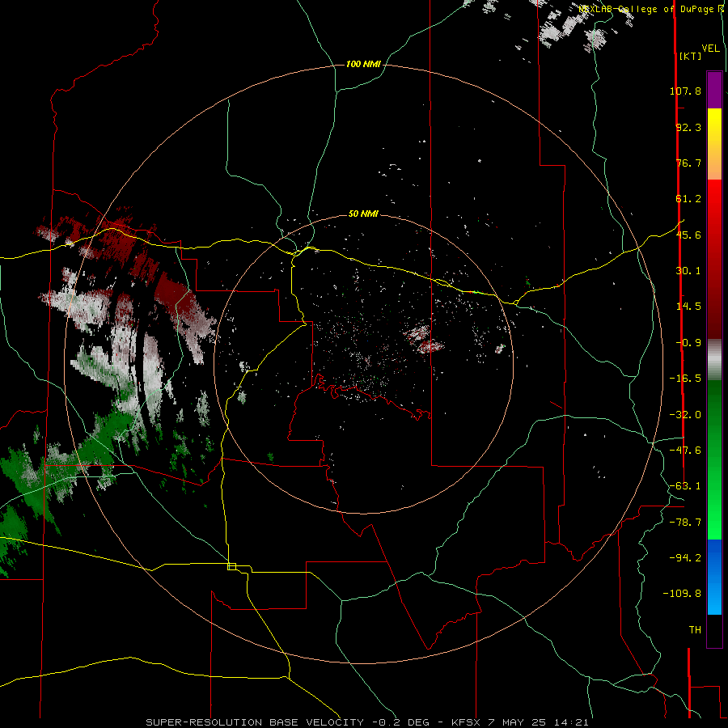Pick the yellow-orange band of the velocity scale

click(x=714, y=144)
